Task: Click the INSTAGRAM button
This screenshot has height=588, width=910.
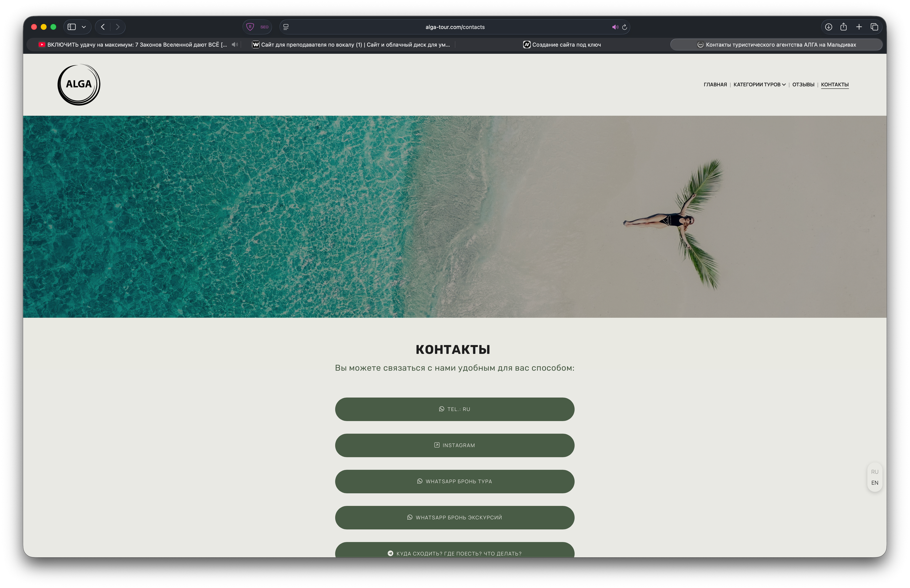Action: pyautogui.click(x=454, y=445)
